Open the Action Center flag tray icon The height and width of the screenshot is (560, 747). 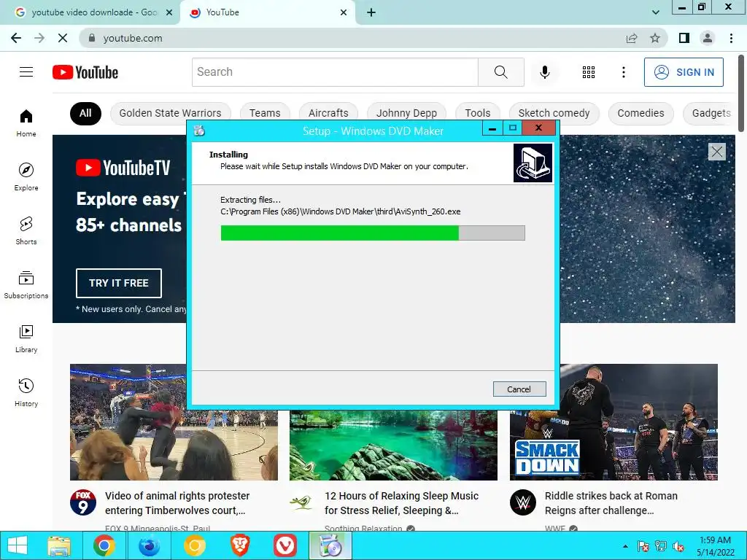click(x=643, y=546)
